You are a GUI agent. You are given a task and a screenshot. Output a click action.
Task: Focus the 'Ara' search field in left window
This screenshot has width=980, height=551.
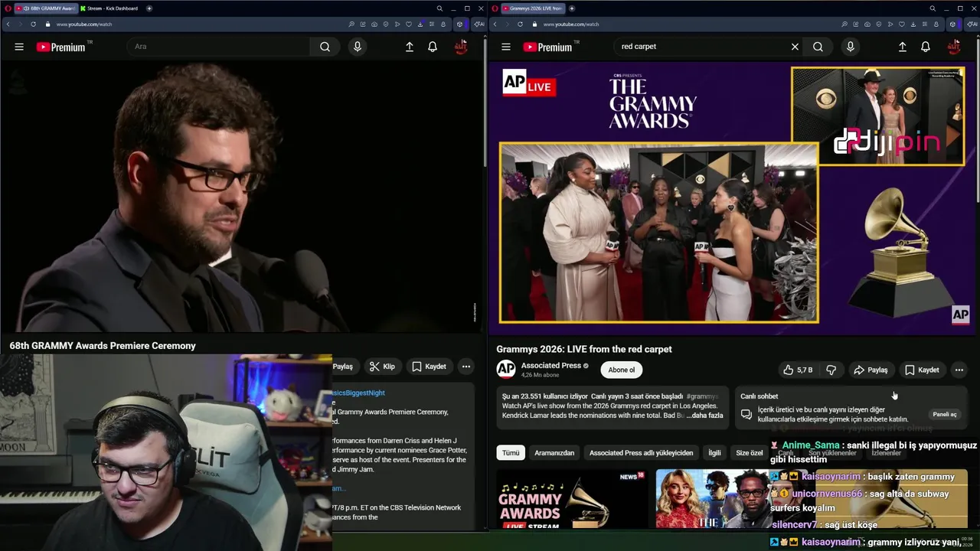point(219,47)
